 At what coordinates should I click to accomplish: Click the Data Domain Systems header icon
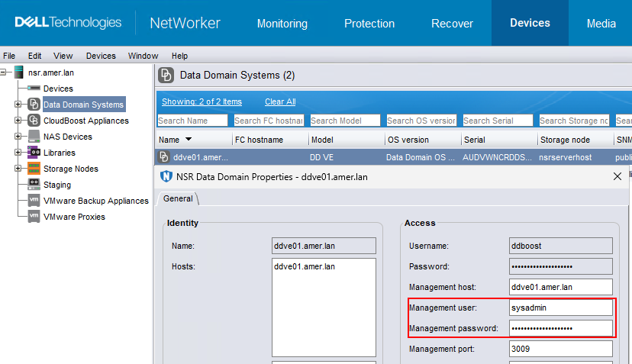coord(166,76)
